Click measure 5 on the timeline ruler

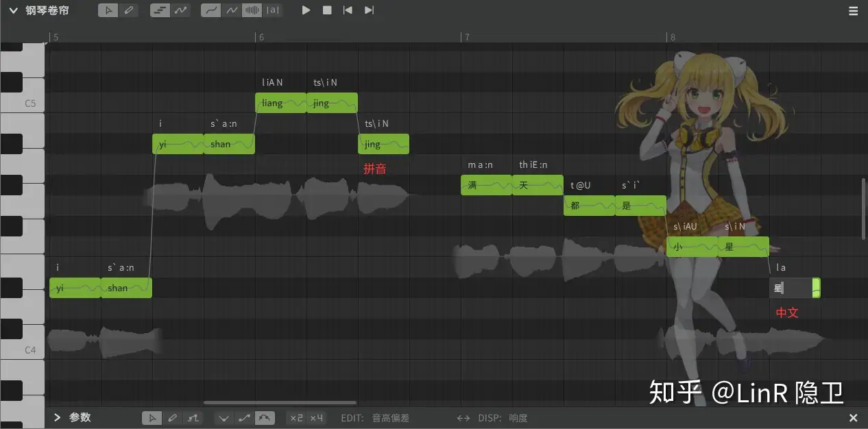(55, 37)
